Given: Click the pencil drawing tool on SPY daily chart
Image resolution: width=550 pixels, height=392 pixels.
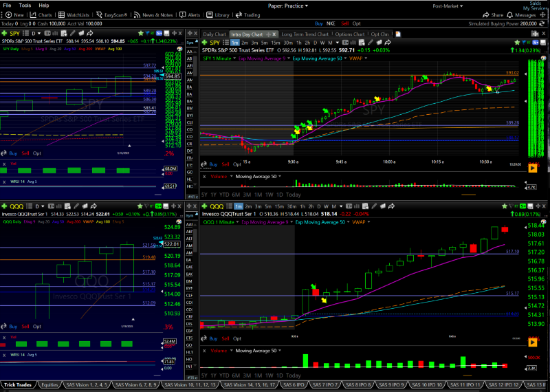Looking at the screenshot, I should [73, 33].
